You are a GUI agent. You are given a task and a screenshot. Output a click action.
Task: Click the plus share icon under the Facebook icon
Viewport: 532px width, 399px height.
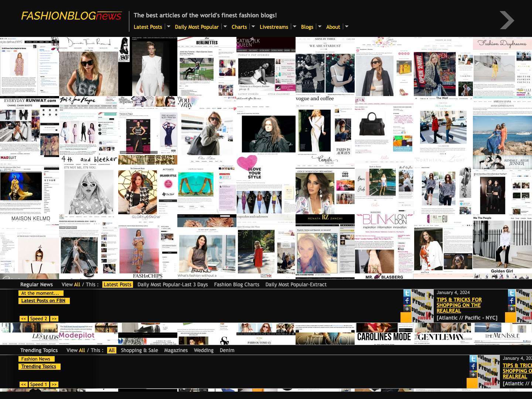click(x=407, y=309)
